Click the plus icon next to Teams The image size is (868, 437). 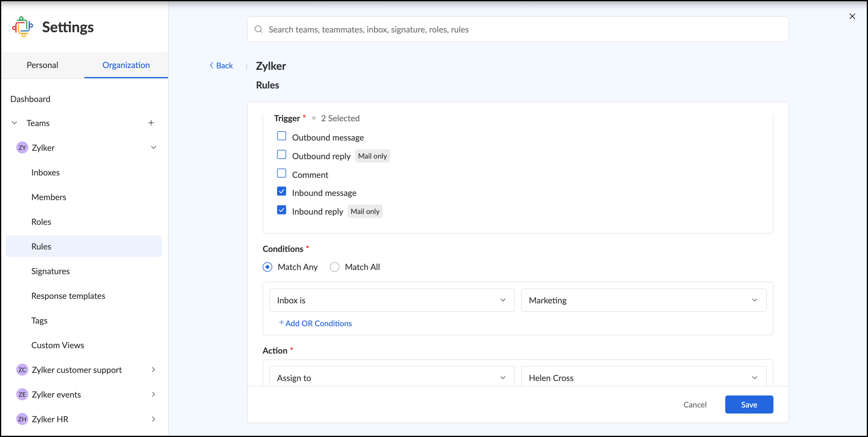coord(151,123)
